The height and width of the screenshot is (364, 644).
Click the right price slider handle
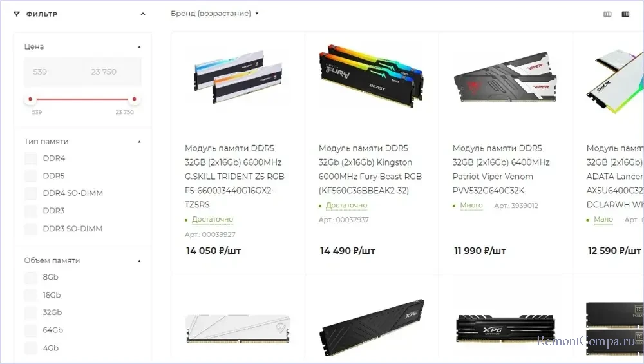click(135, 99)
